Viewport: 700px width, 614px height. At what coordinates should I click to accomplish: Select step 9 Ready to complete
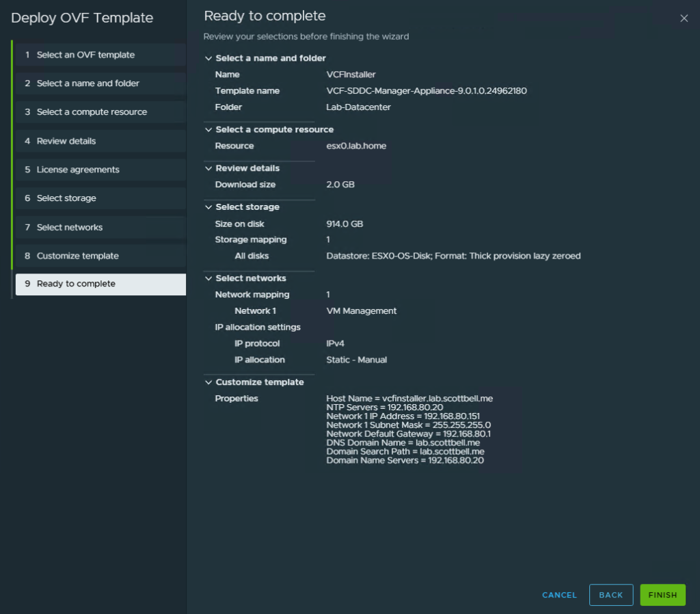click(76, 284)
